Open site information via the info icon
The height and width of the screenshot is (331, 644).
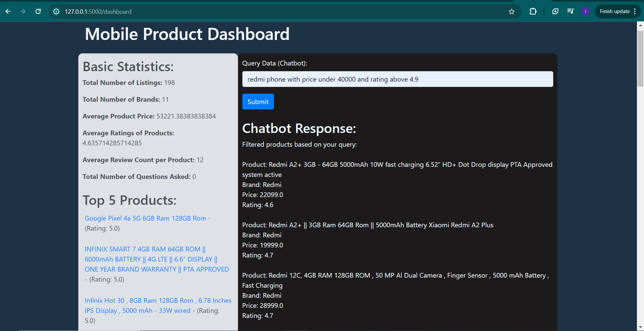[x=55, y=11]
